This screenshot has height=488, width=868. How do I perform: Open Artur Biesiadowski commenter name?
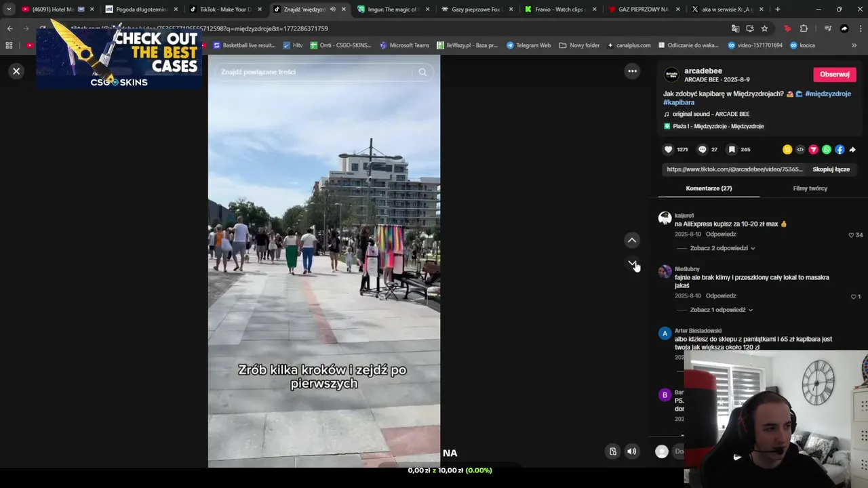point(698,331)
